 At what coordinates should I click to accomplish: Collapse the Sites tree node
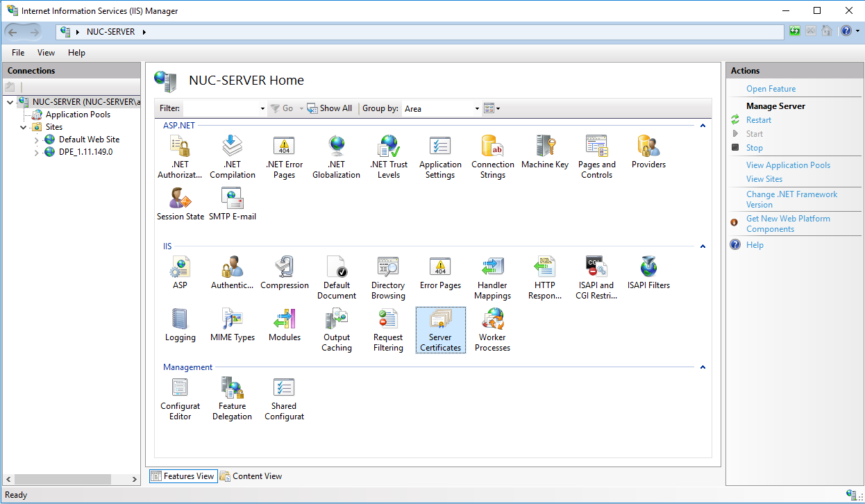[24, 128]
